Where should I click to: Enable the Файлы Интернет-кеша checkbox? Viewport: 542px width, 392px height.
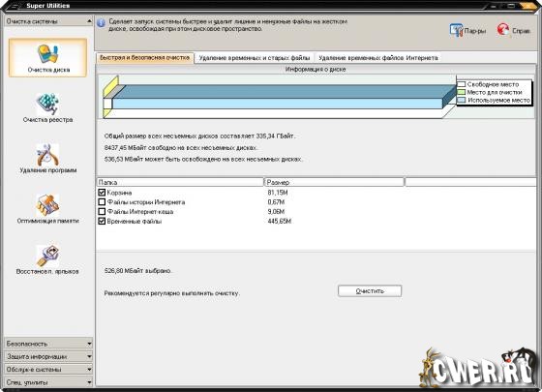(x=102, y=211)
